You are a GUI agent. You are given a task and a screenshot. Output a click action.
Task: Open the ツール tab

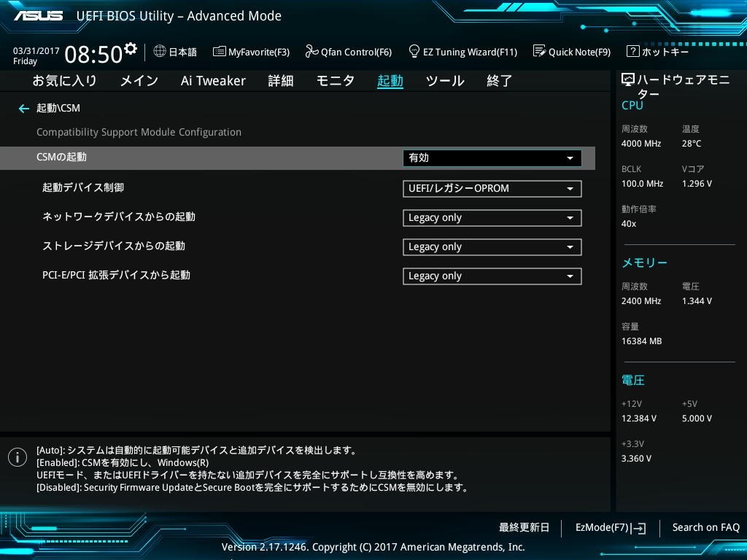pos(445,80)
